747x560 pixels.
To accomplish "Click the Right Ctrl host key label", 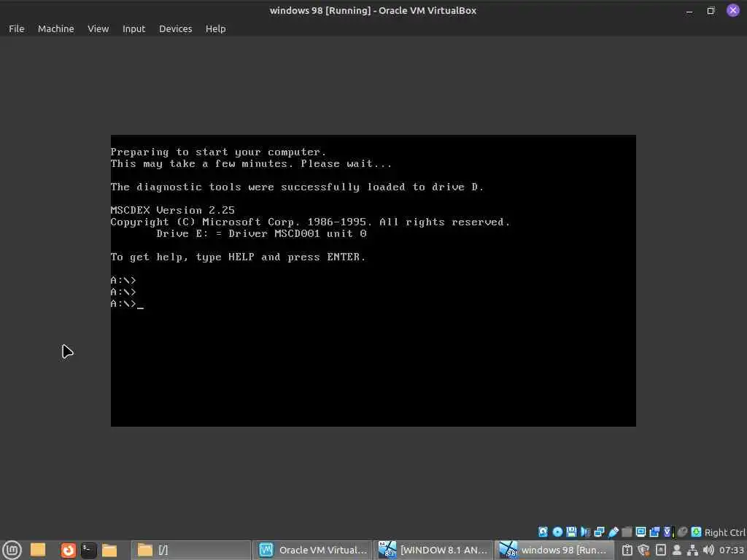I will coord(724,532).
